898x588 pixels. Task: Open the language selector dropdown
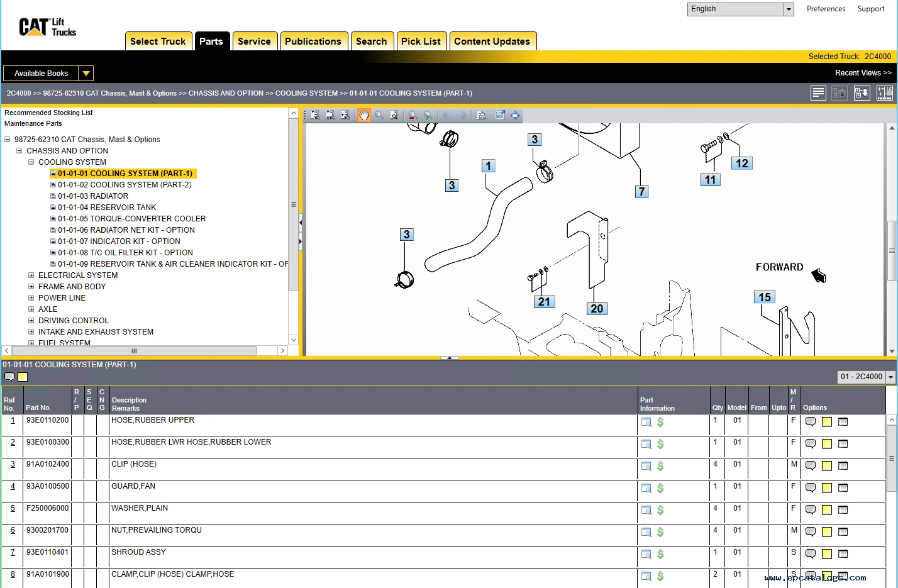pyautogui.click(x=789, y=9)
